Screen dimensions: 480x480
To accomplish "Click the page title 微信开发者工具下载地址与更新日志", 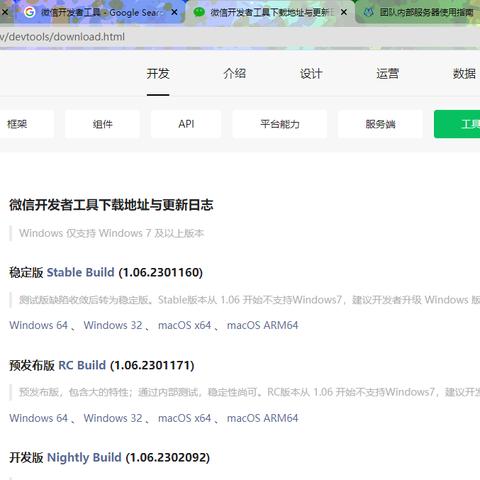I will point(111,205).
